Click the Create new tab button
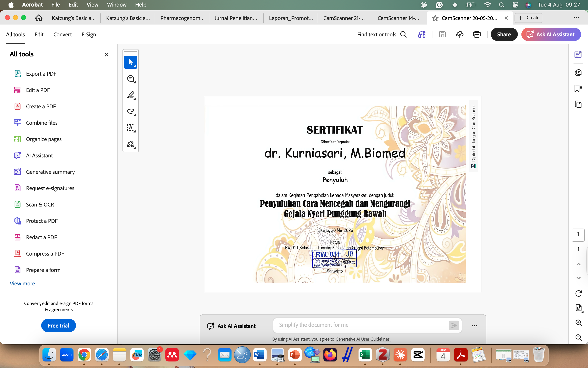Image resolution: width=588 pixels, height=368 pixels. 528,18
